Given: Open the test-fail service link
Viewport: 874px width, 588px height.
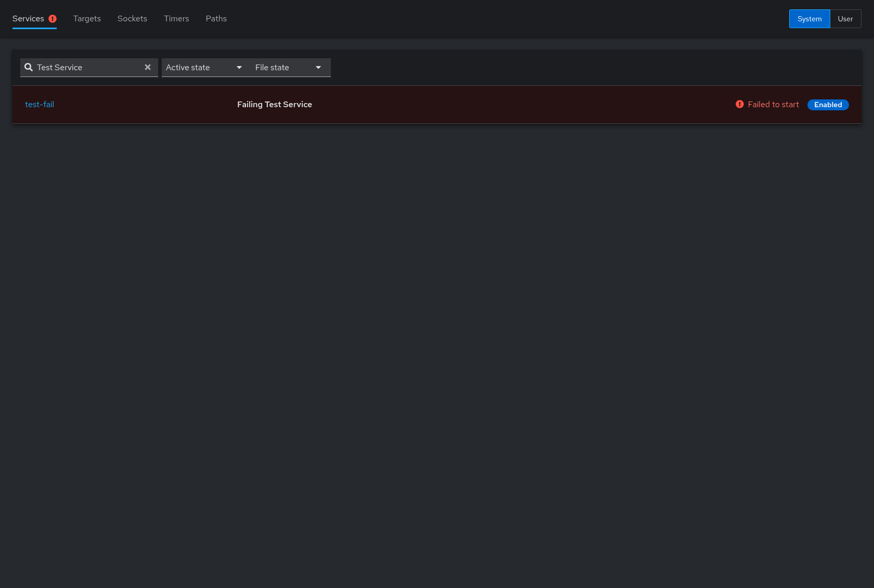Looking at the screenshot, I should (x=40, y=104).
